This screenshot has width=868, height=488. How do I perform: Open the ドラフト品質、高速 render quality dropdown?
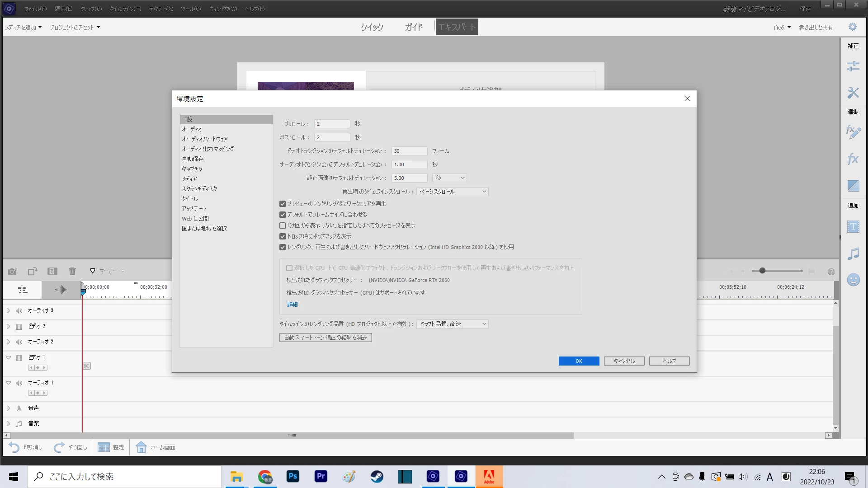click(x=452, y=324)
